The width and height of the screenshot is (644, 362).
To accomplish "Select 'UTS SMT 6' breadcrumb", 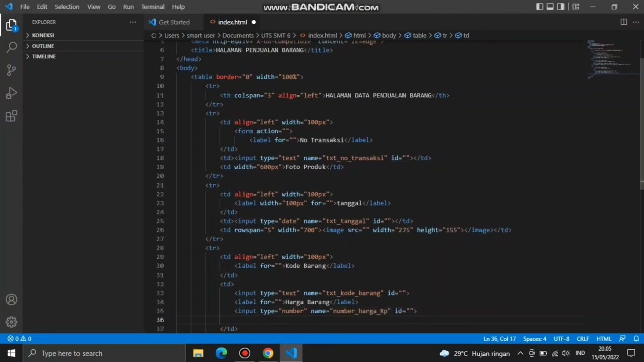I will (x=276, y=35).
